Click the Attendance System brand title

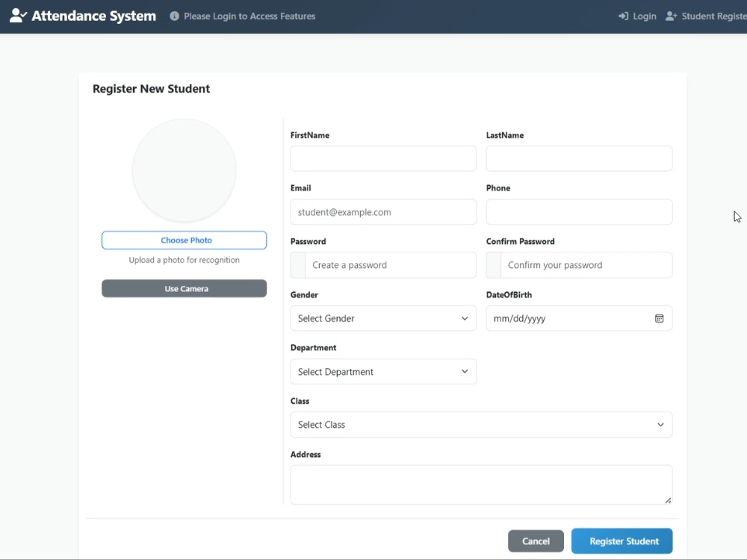(94, 16)
